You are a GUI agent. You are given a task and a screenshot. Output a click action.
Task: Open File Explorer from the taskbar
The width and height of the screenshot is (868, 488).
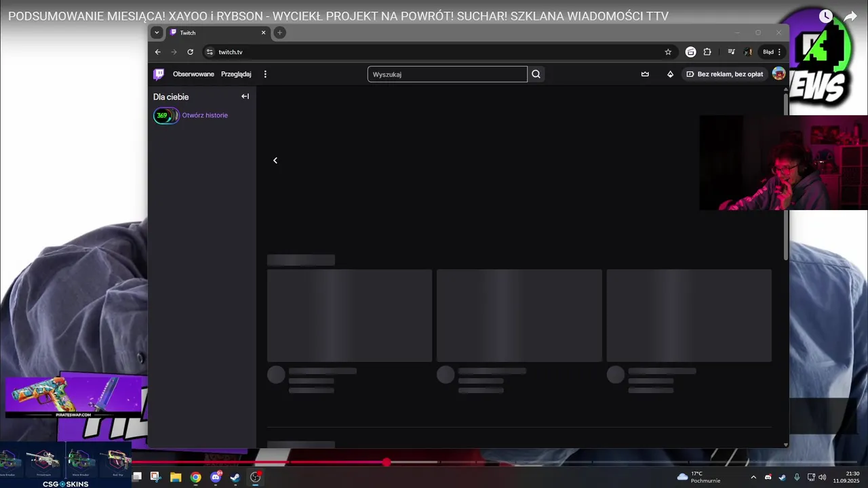(176, 477)
